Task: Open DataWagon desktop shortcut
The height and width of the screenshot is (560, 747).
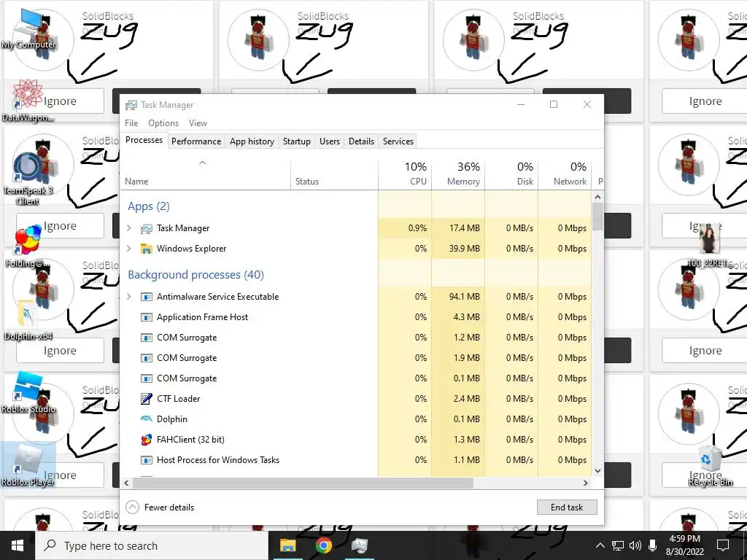Action: pyautogui.click(x=28, y=101)
